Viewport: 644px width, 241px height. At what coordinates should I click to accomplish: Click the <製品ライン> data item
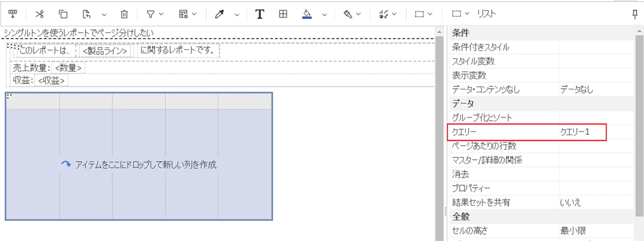coord(105,51)
